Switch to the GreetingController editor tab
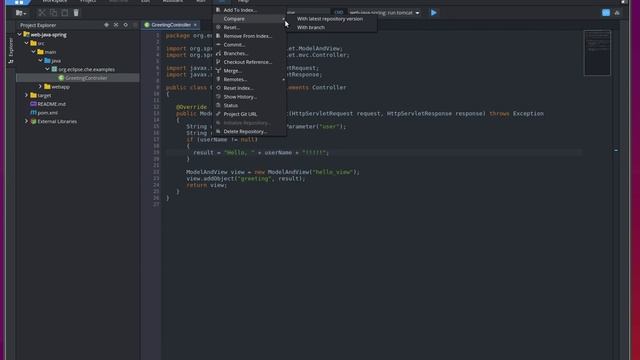 tap(171, 25)
